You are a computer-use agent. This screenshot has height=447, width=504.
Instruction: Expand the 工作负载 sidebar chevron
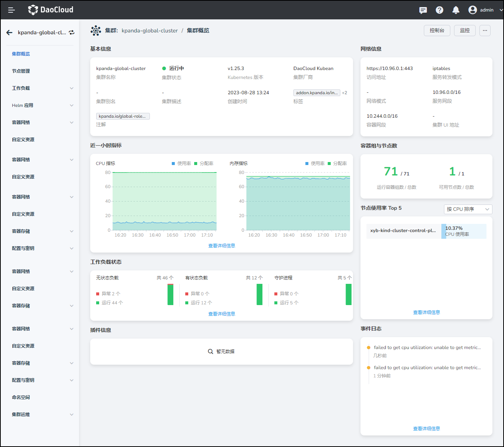pyautogui.click(x=72, y=88)
